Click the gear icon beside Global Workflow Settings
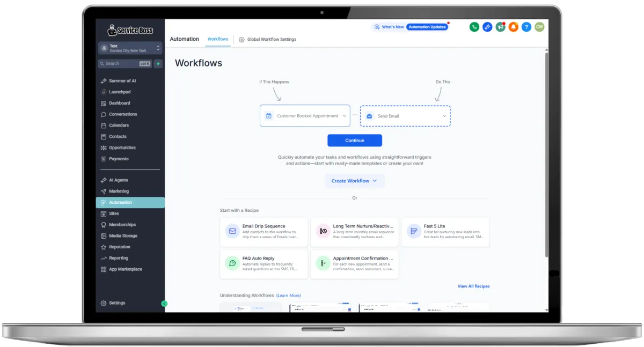644x347 pixels. [242, 40]
